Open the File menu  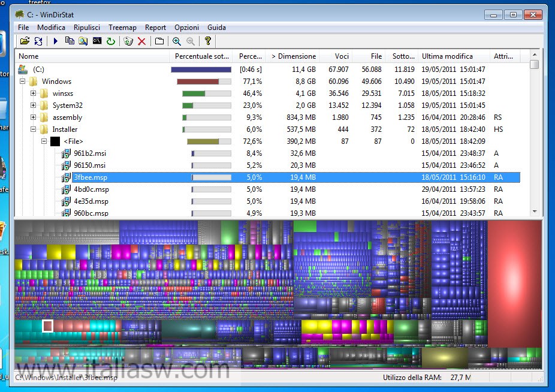23,27
